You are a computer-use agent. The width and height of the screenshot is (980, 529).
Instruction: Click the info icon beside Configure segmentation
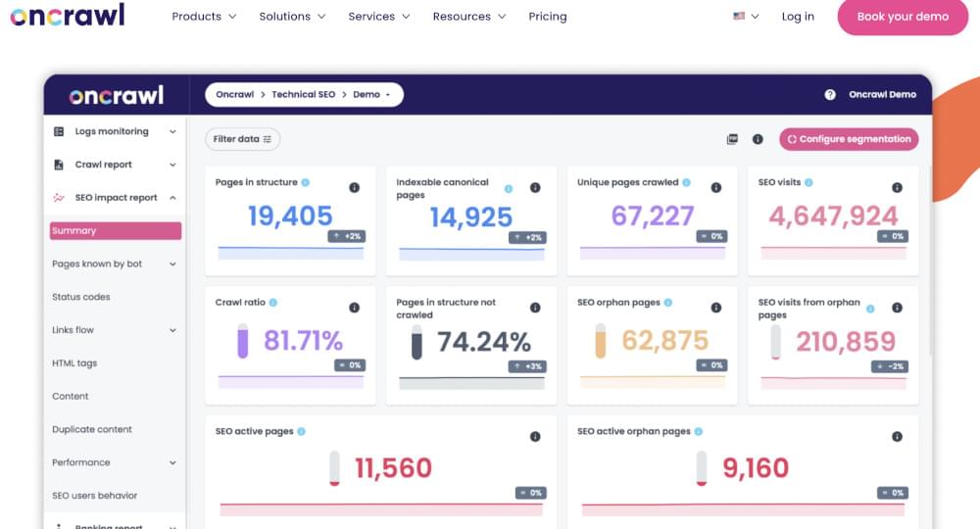coord(758,139)
